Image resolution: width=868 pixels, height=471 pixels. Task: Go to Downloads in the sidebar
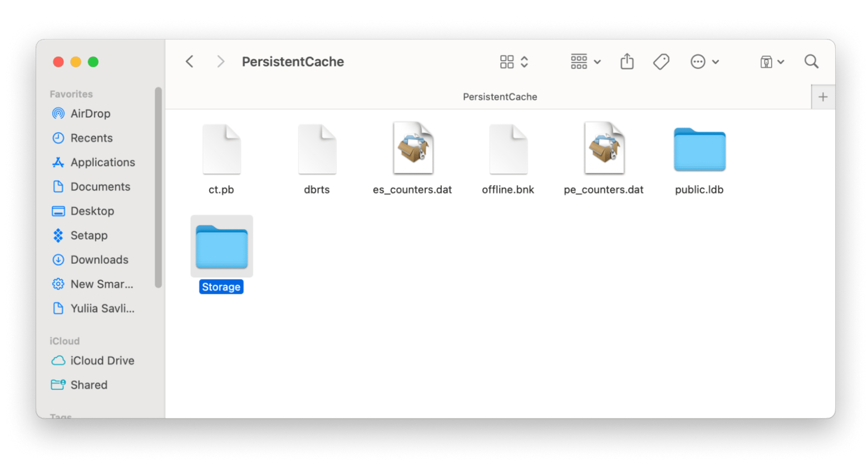(99, 260)
